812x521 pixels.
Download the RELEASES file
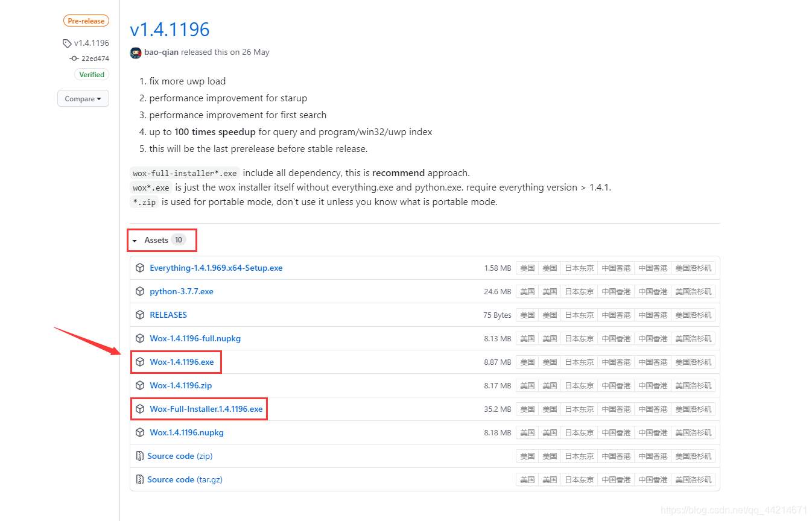pyautogui.click(x=168, y=315)
